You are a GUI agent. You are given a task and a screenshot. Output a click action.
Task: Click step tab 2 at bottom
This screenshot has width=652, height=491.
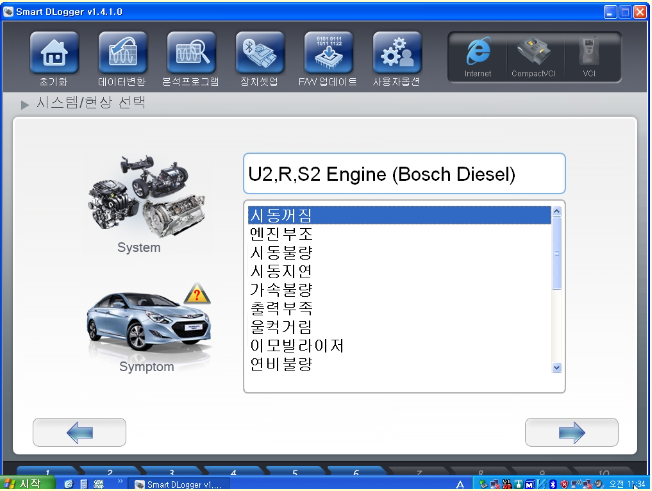(x=110, y=471)
